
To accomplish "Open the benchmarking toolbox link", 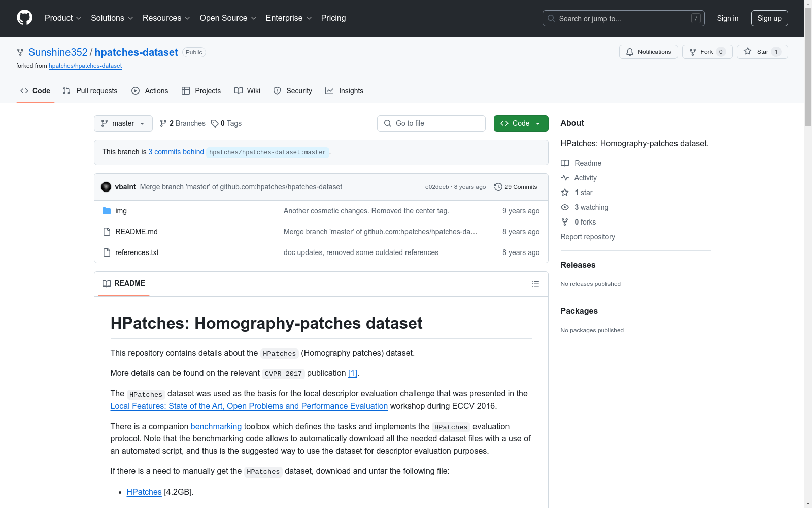I will click(x=216, y=427).
